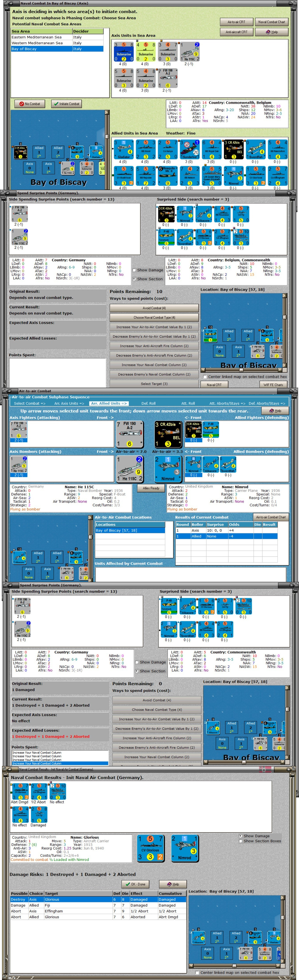Select CR.42bis BEL counter in Allied Units in Sea Area
This screenshot has width=299, height=980.
point(233,149)
